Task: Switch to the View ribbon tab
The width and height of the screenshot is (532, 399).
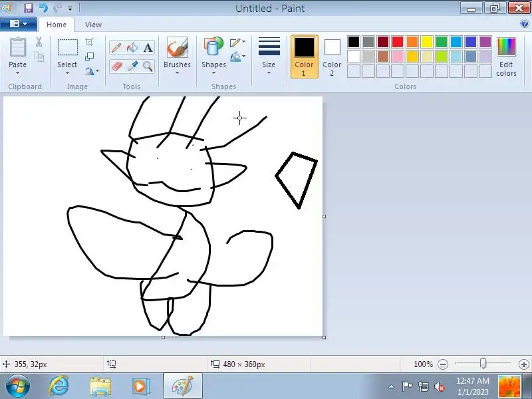Action: point(93,25)
